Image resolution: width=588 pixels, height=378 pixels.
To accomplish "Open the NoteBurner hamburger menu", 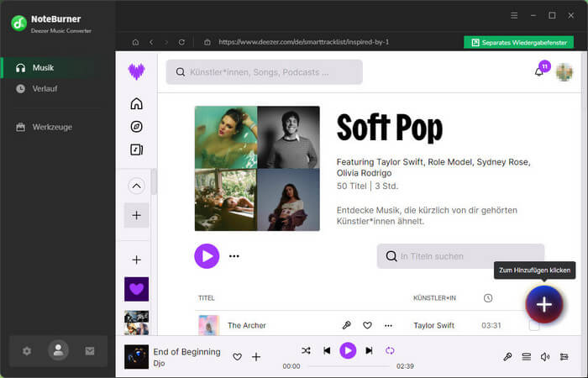I will tap(514, 15).
